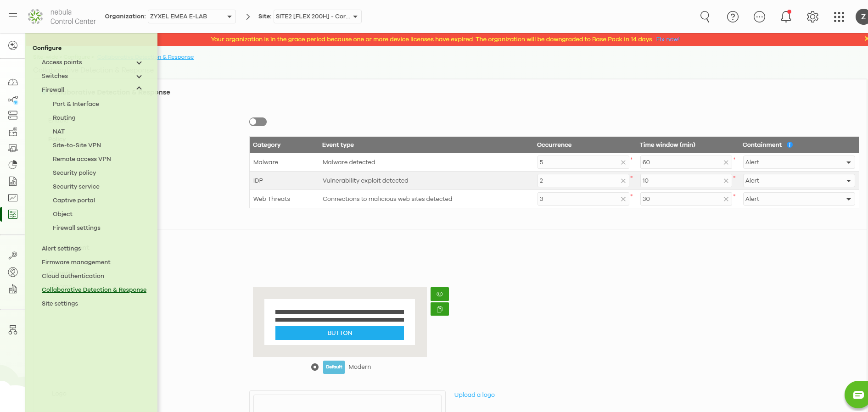Open the Alert settings link
This screenshot has height=412, width=868.
[x=62, y=249]
